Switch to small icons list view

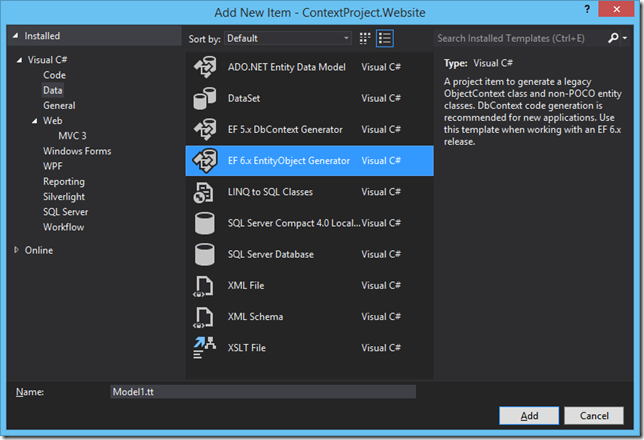tap(385, 39)
